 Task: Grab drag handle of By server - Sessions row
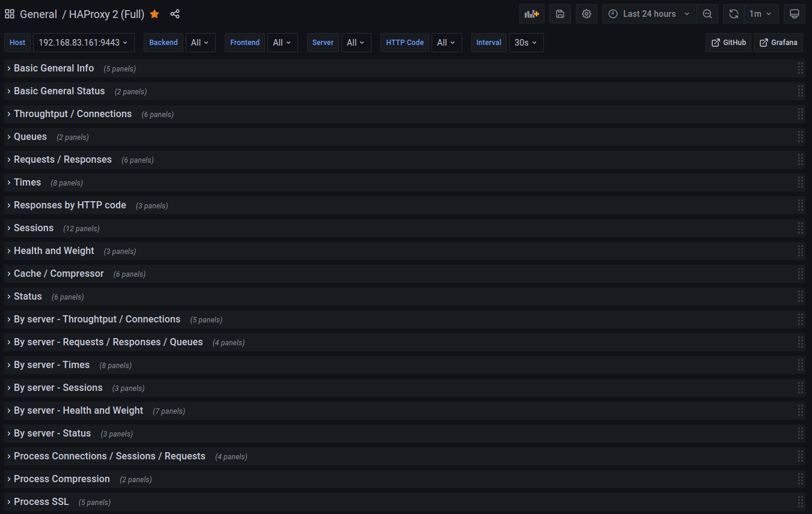coord(801,388)
